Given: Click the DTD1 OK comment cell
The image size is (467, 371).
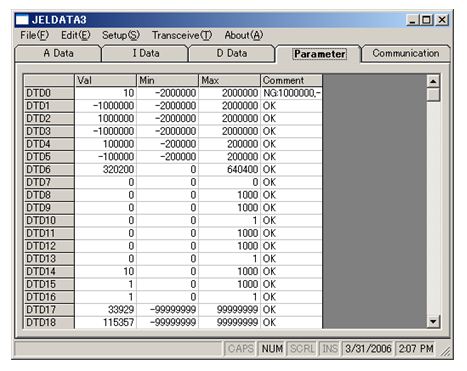Looking at the screenshot, I should coord(292,106).
